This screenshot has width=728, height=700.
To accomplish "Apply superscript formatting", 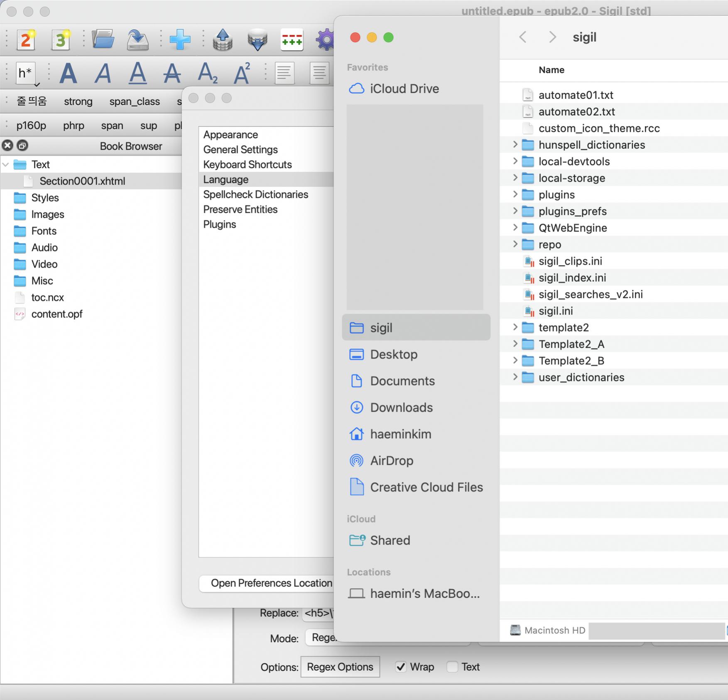I will [x=242, y=73].
